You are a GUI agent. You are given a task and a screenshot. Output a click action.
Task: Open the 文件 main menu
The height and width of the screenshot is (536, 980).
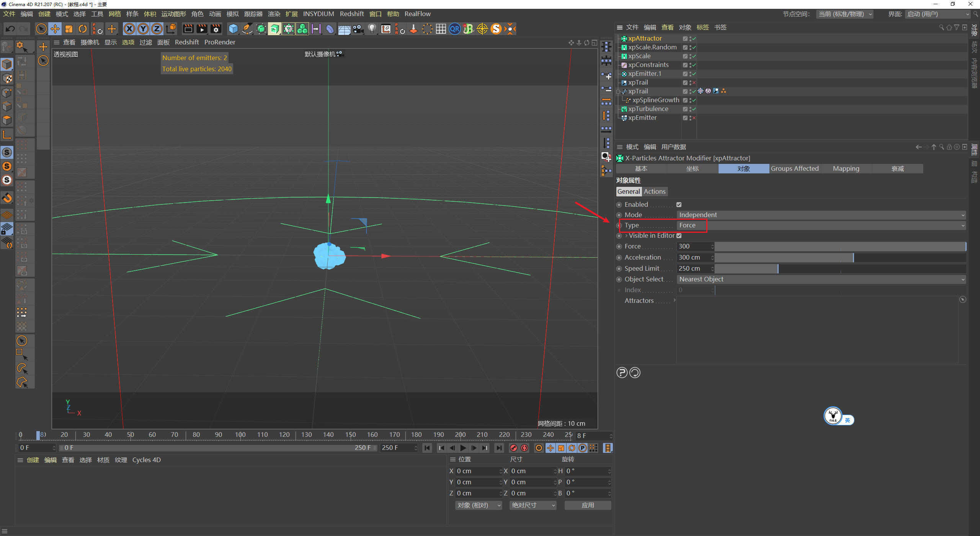click(x=9, y=14)
